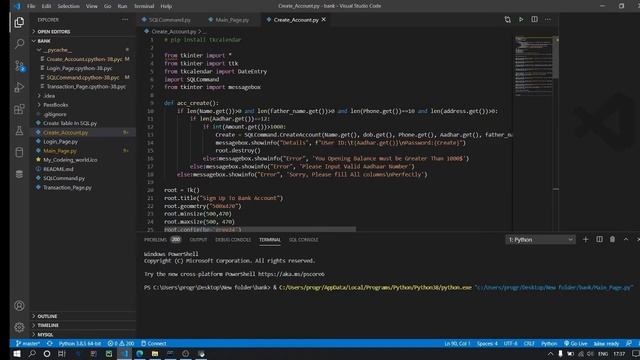Click the Run Python File play icon
640x360 pixels.
click(x=521, y=20)
